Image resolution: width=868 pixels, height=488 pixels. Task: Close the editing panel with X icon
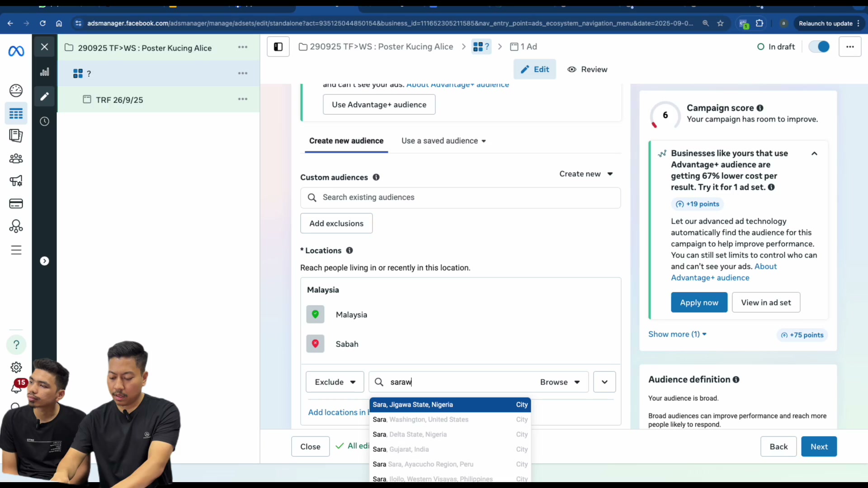pos(44,47)
